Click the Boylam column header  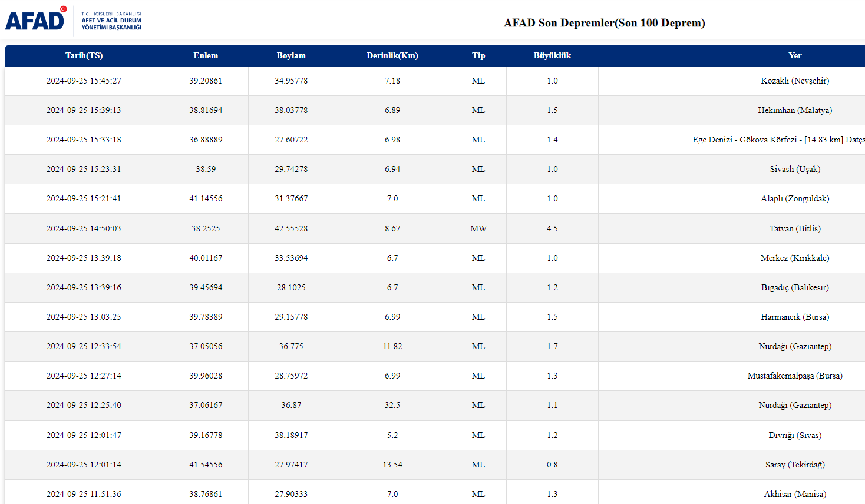pyautogui.click(x=291, y=55)
